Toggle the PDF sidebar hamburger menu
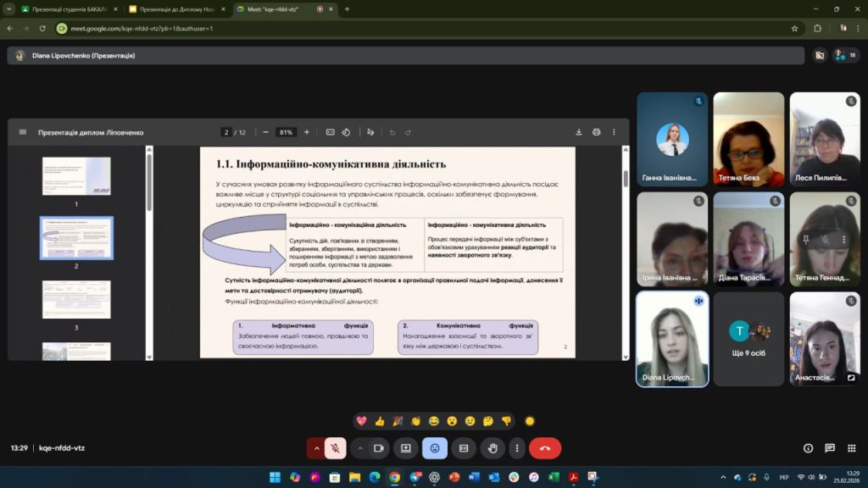 (23, 132)
